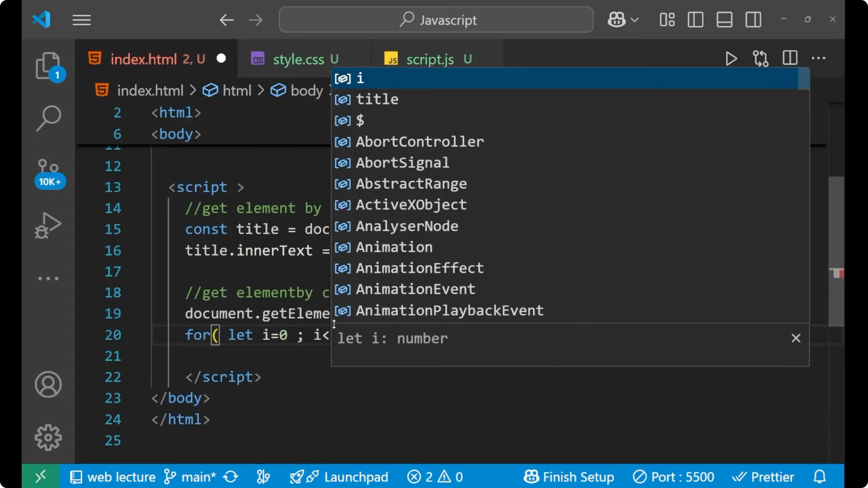
Task: Click Port : 5500 in the status bar
Action: (674, 476)
